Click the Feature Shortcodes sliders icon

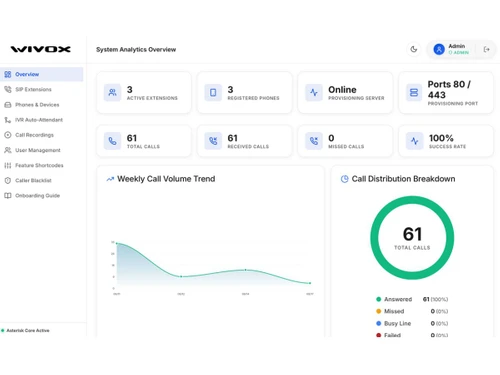(8, 165)
